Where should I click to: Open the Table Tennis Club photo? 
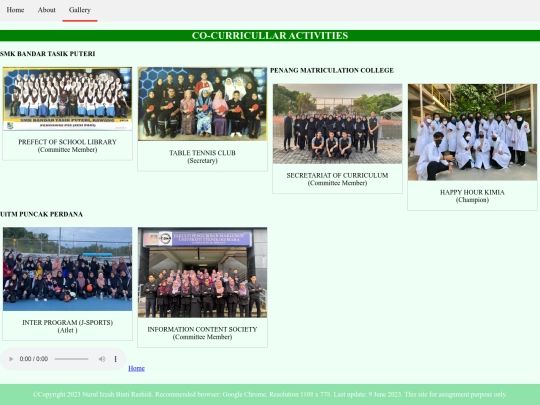(202, 104)
